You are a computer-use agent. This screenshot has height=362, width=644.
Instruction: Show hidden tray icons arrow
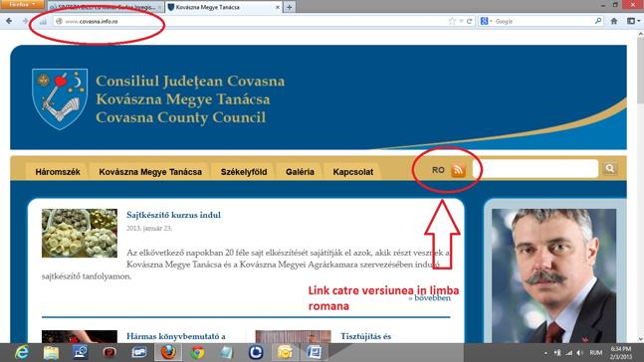tap(545, 353)
